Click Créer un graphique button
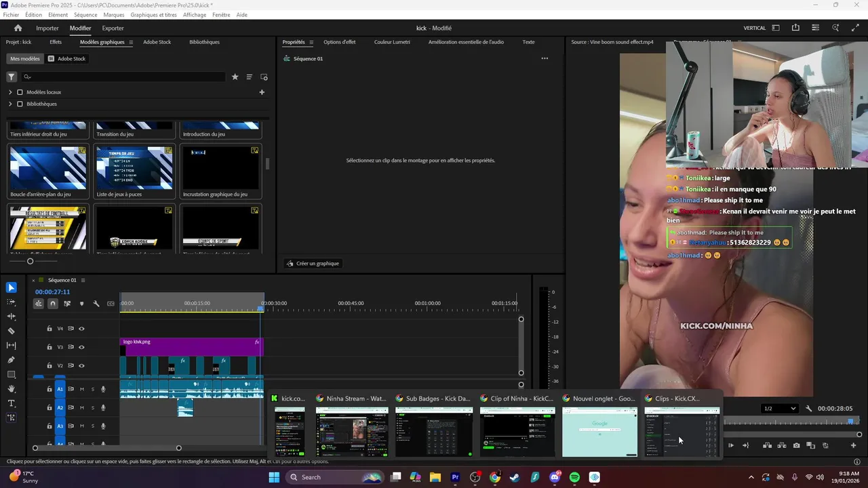Screen dimensions: 868x488 [313, 264]
